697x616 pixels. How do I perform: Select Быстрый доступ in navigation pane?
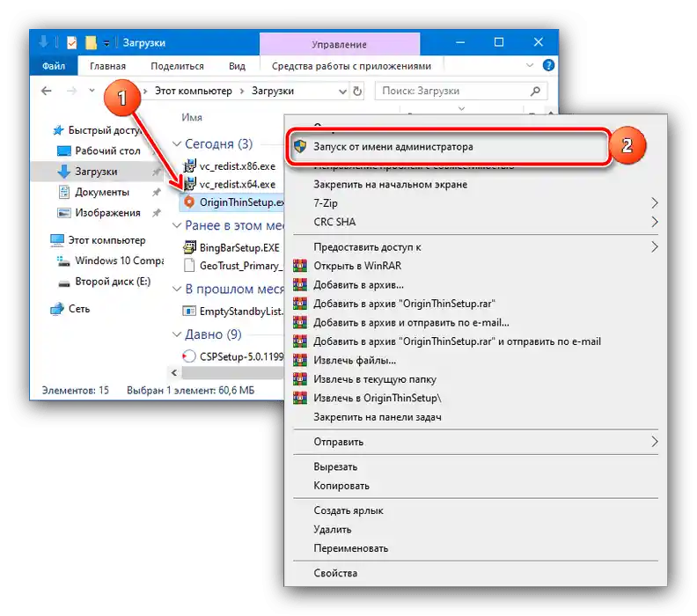tap(96, 130)
